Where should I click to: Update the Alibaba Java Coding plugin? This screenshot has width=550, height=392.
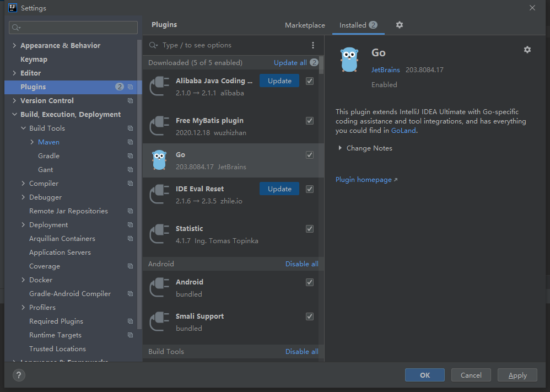[x=279, y=80]
